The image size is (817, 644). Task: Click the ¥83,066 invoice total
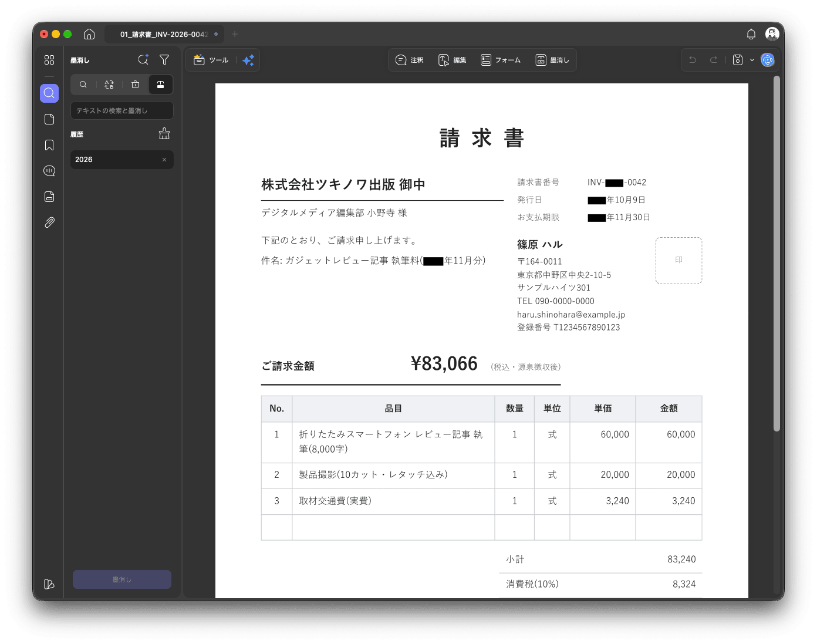pos(444,364)
